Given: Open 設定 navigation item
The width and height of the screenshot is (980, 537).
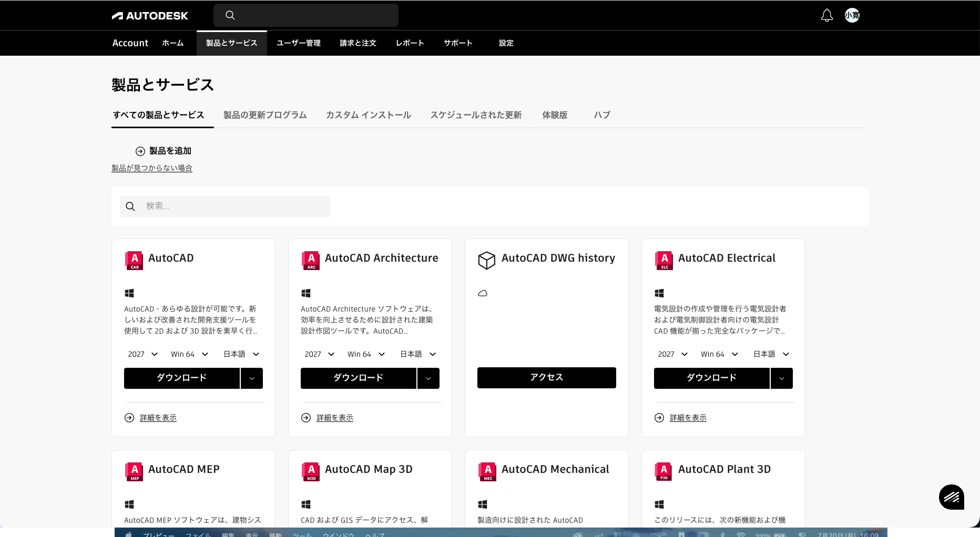Looking at the screenshot, I should pyautogui.click(x=506, y=43).
